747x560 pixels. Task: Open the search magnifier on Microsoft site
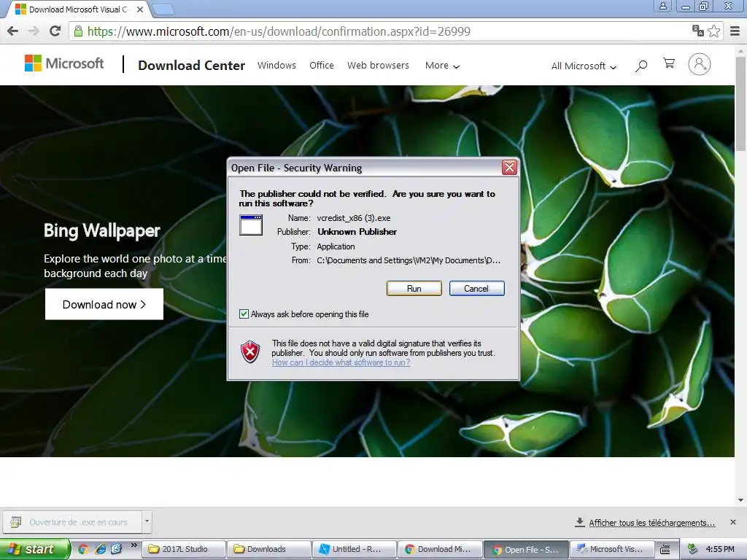[641, 65]
